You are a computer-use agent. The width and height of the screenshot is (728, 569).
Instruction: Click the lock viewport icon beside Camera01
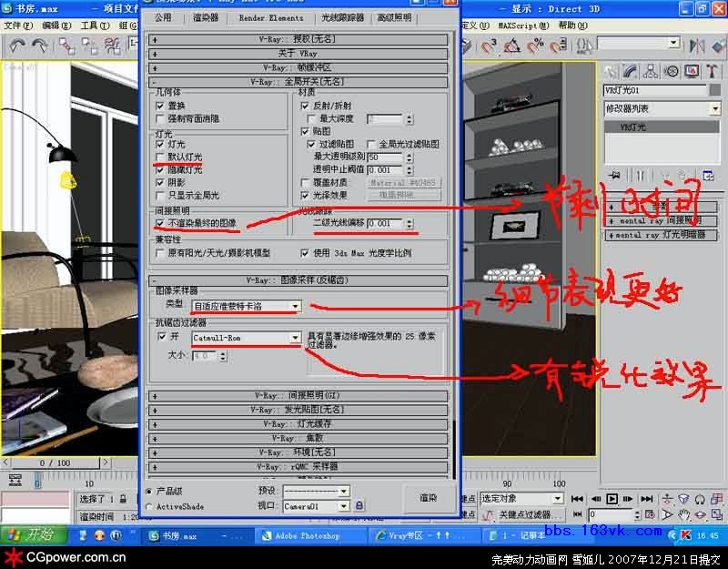tap(359, 505)
